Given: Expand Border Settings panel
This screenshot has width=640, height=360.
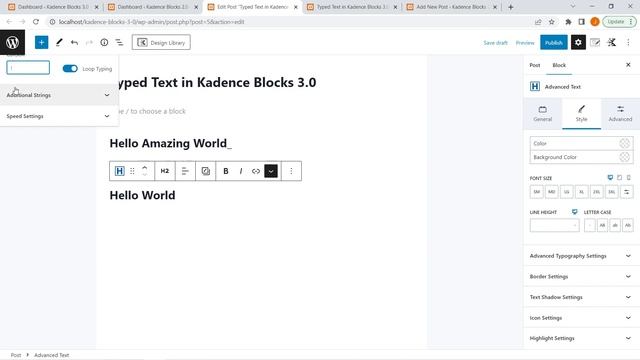Looking at the screenshot, I should coord(581,277).
